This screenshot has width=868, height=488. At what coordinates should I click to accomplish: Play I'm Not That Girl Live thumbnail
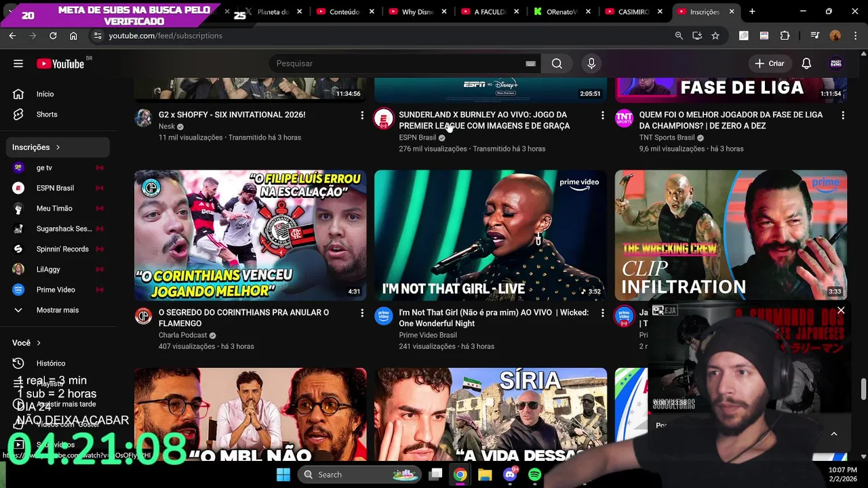pyautogui.click(x=490, y=235)
